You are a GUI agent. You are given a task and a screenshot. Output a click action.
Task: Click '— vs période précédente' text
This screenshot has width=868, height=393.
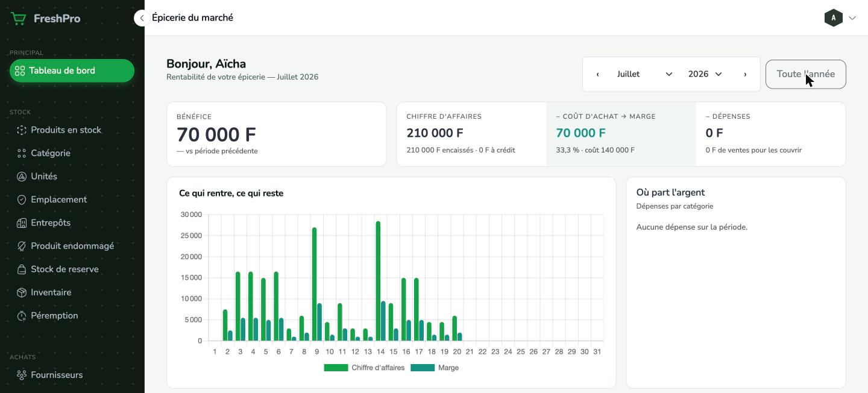[217, 151]
